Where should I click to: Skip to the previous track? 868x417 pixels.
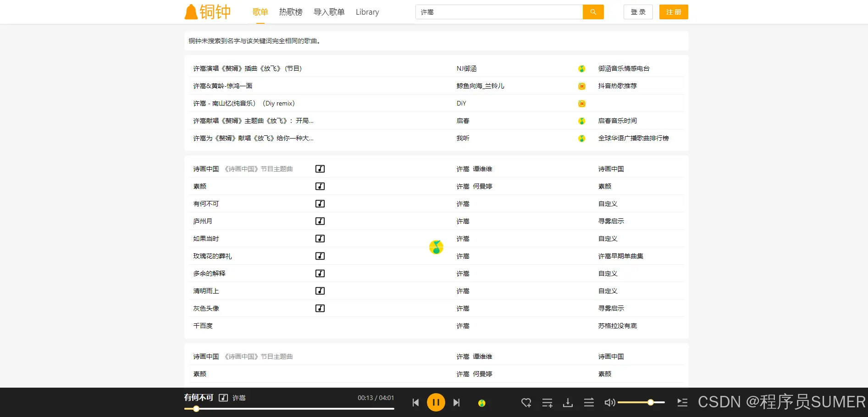coord(416,403)
